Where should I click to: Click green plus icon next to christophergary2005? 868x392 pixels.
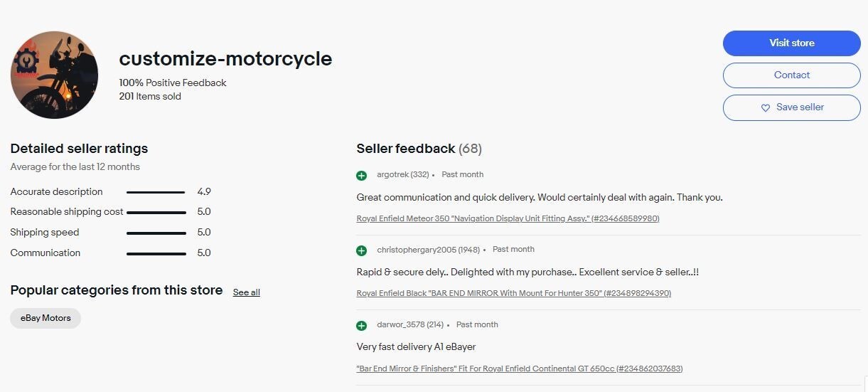coord(361,250)
